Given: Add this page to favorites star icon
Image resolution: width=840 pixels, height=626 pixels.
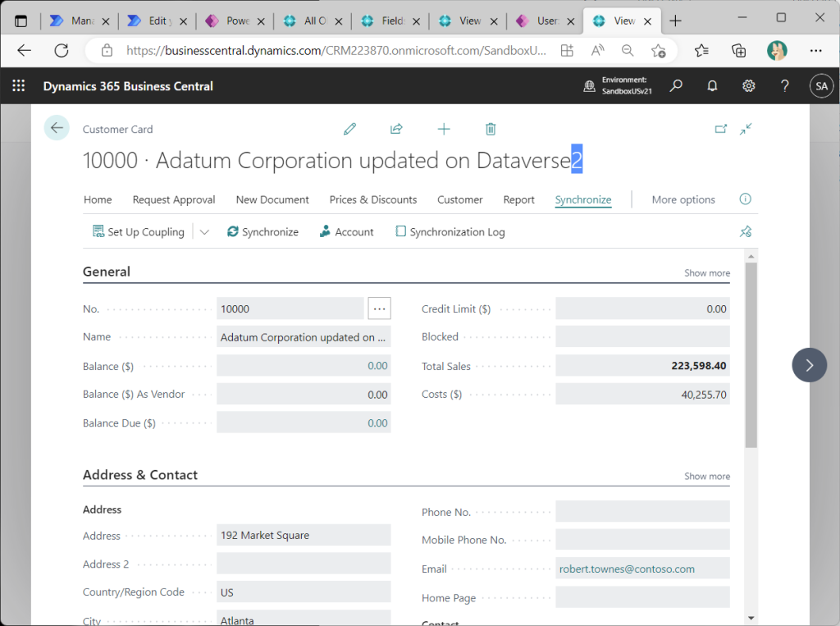Looking at the screenshot, I should pos(659,50).
